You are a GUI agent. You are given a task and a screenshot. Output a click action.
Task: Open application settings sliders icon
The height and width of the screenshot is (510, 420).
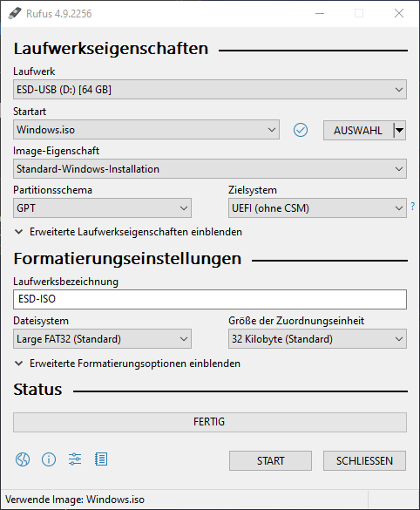point(75,459)
